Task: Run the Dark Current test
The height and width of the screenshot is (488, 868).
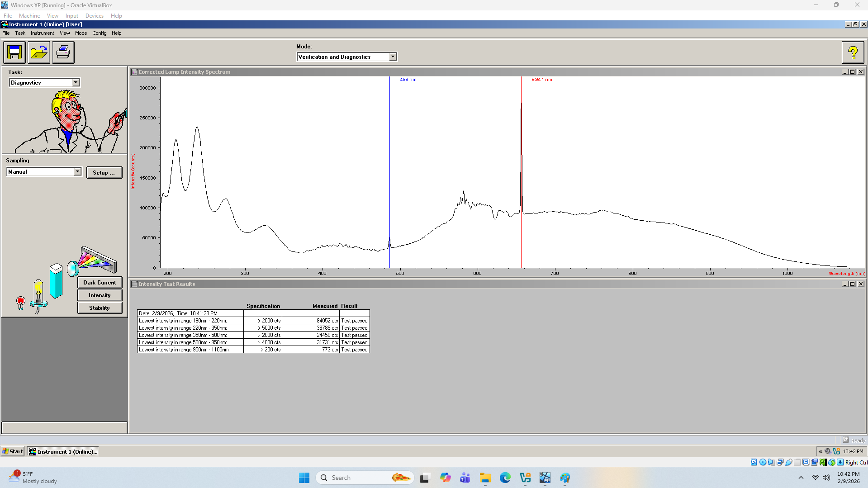Action: 100,282
